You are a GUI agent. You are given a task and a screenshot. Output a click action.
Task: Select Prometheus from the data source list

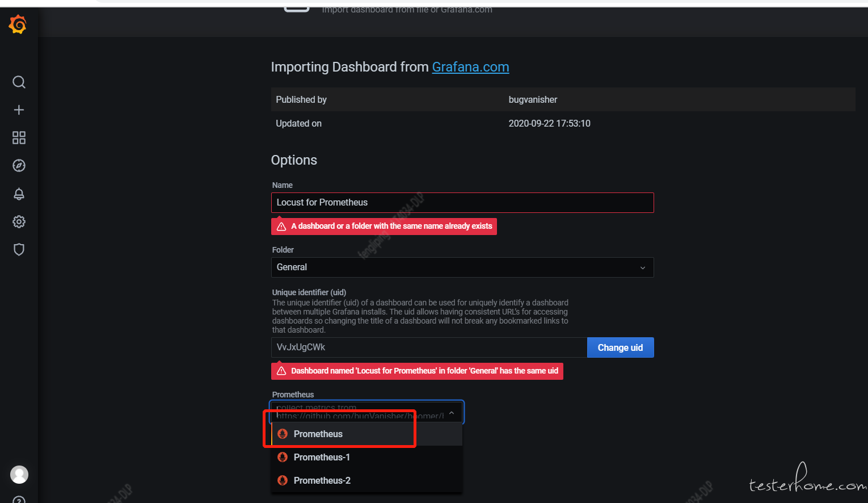point(366,434)
